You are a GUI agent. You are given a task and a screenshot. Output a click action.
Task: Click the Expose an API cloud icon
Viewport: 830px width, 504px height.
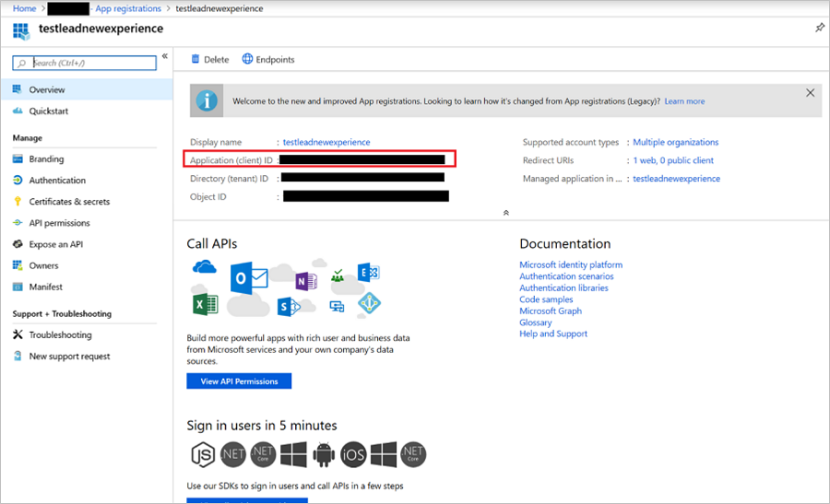[18, 244]
